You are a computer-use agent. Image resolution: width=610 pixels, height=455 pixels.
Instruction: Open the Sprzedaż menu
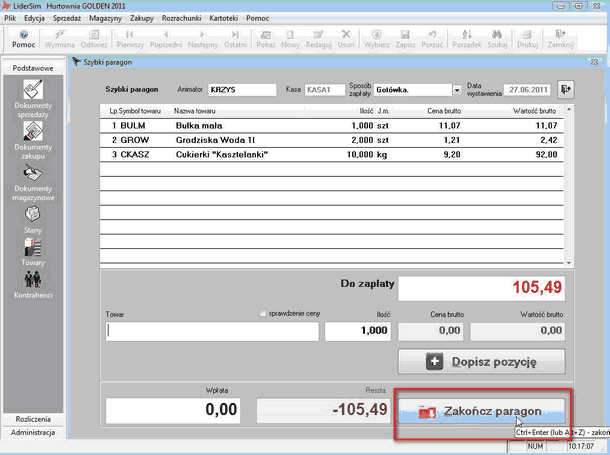pyautogui.click(x=67, y=18)
